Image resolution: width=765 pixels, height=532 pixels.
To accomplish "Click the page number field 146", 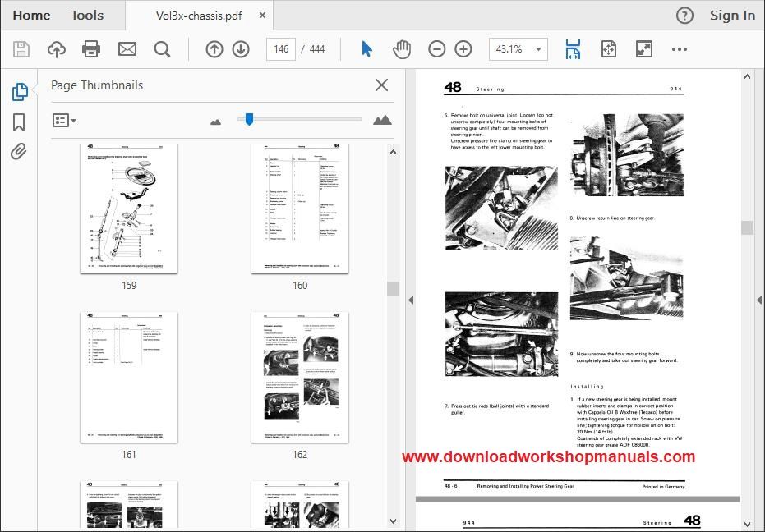I will click(280, 49).
